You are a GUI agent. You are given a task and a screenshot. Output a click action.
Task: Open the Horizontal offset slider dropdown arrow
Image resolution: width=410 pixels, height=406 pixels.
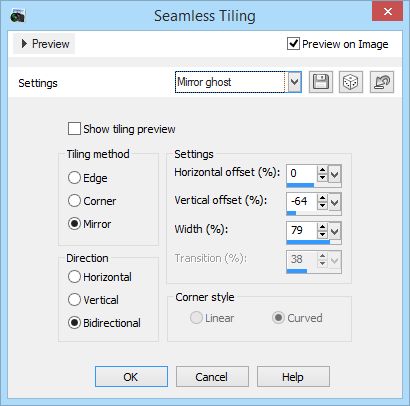coord(335,174)
